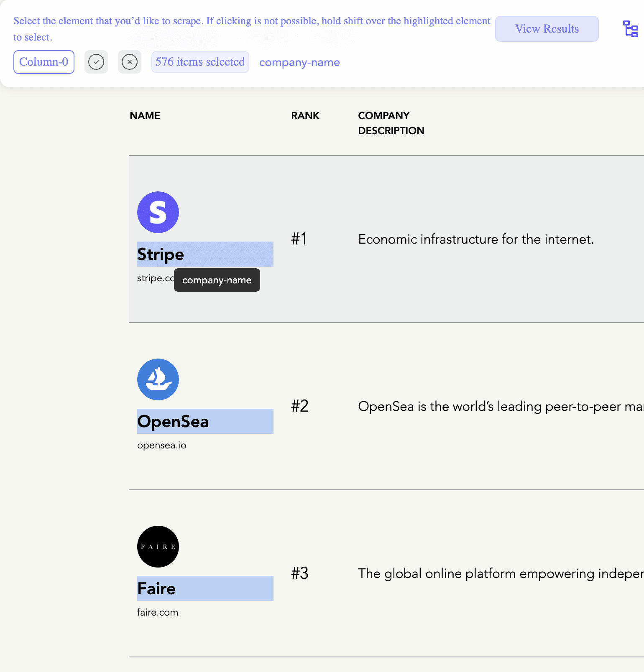Click the Stripe logo thumbnail

(158, 212)
